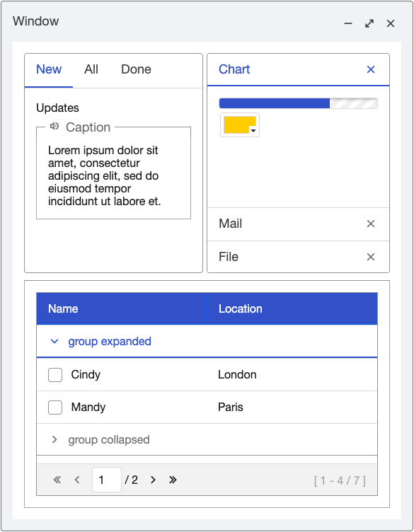Click the blue progress bar
This screenshot has width=414, height=532.
click(x=298, y=103)
